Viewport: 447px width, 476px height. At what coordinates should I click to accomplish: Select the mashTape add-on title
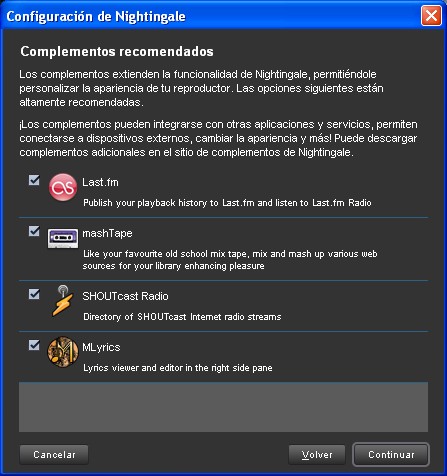(107, 233)
